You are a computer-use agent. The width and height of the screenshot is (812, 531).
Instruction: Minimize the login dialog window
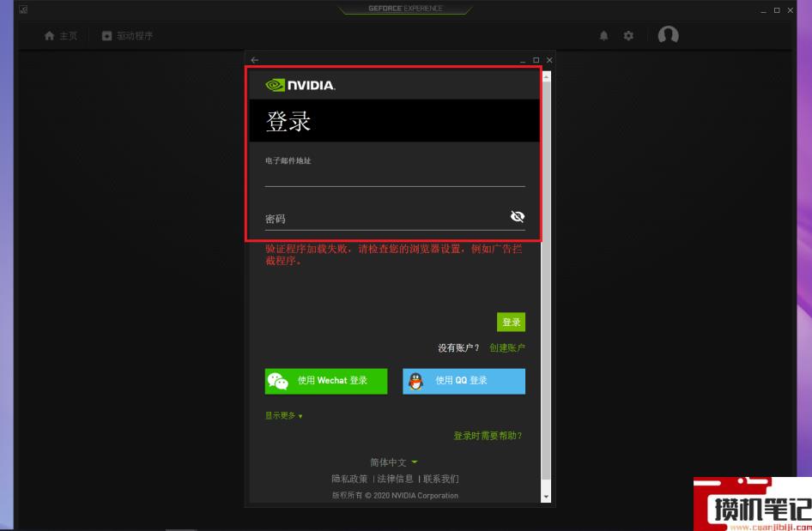(x=523, y=60)
